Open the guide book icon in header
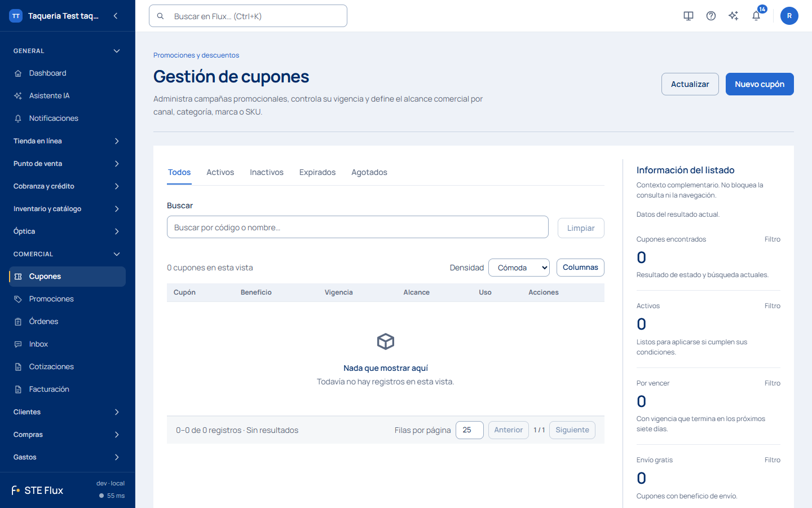This screenshot has width=812, height=508. pos(689,16)
